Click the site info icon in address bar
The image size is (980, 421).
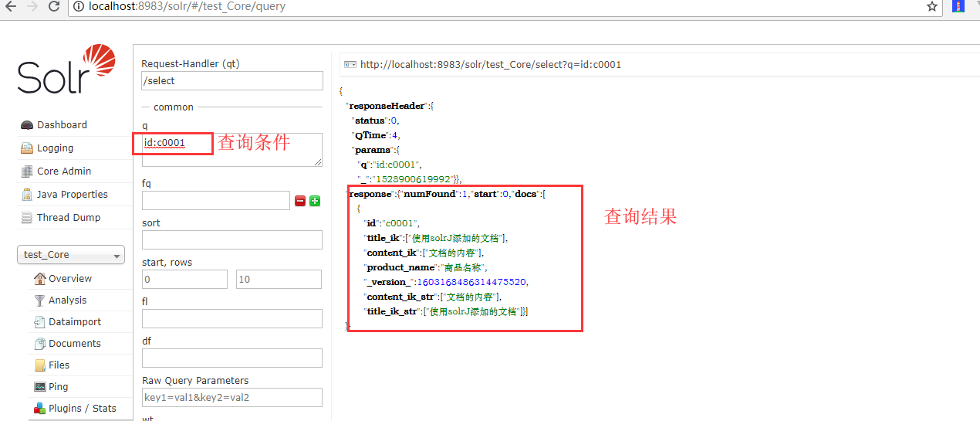[79, 7]
